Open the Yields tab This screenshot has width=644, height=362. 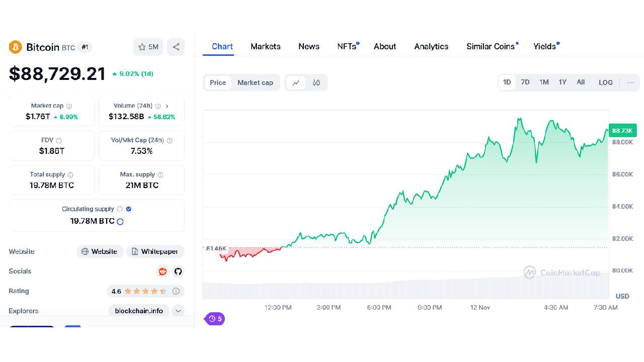tap(545, 46)
